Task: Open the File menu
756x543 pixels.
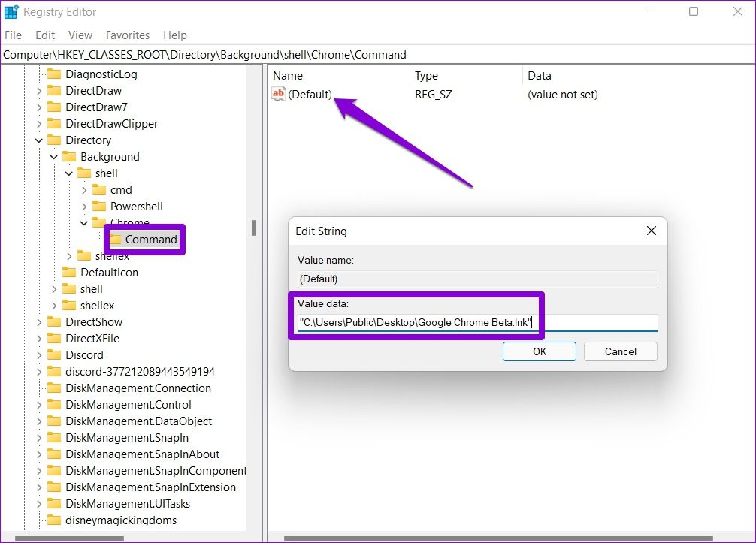Action: pos(13,35)
